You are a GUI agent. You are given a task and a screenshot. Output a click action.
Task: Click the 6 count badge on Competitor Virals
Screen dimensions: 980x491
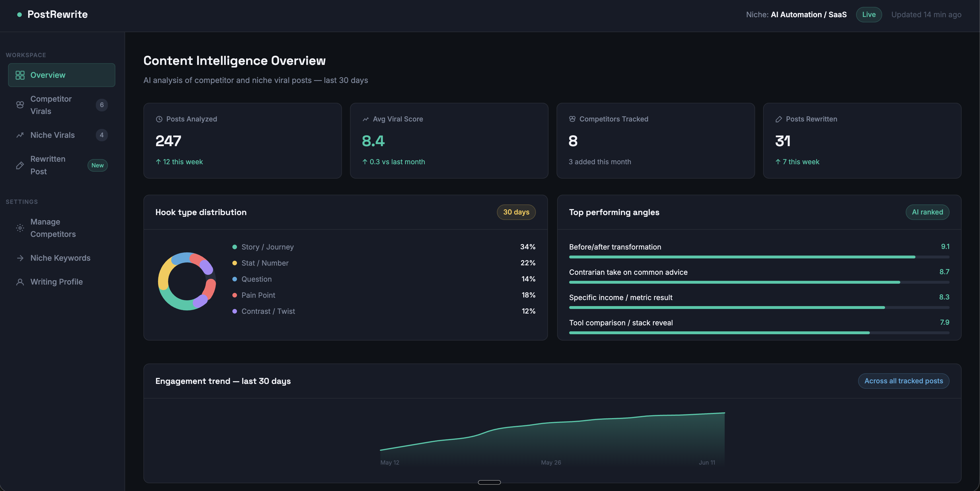[102, 105]
